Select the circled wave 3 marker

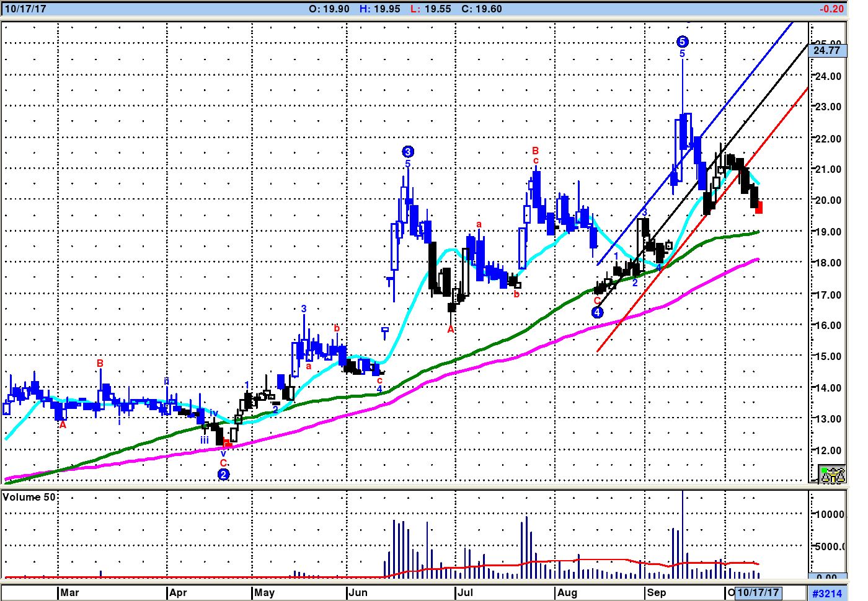point(407,152)
